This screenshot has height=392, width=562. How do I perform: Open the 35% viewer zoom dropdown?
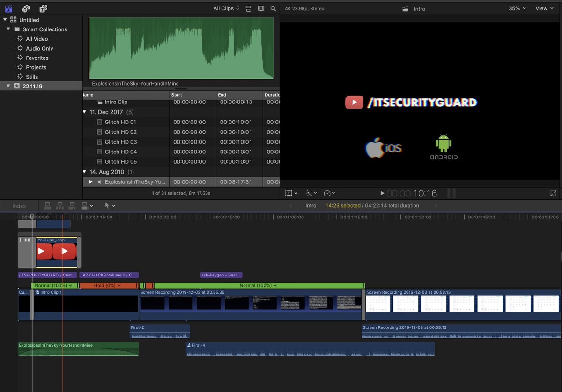[x=517, y=8]
